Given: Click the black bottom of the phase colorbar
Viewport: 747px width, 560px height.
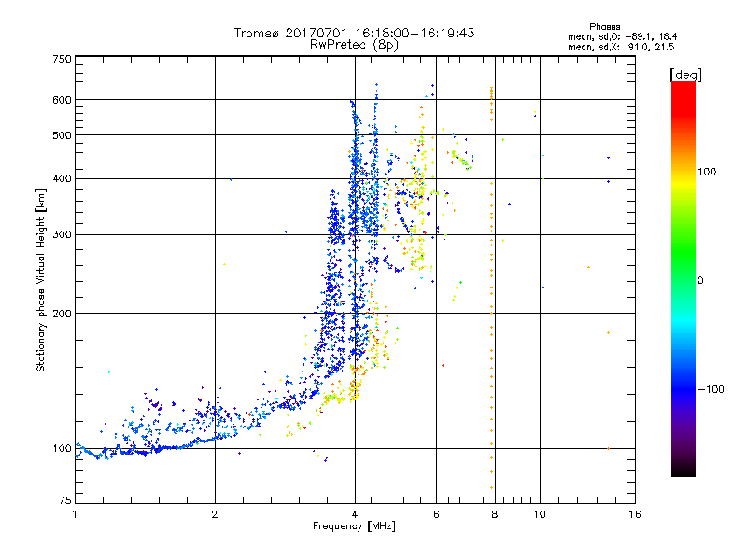Looking at the screenshot, I should (684, 469).
